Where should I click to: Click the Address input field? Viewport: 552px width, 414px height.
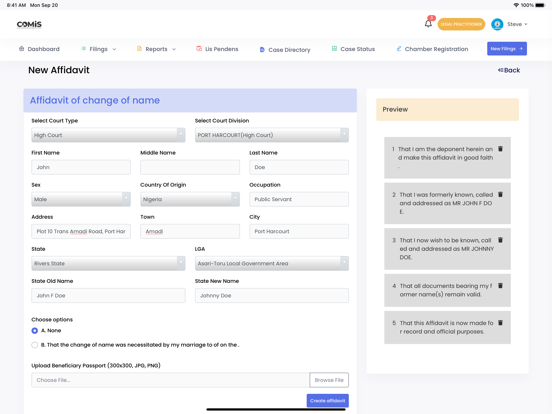(x=81, y=231)
